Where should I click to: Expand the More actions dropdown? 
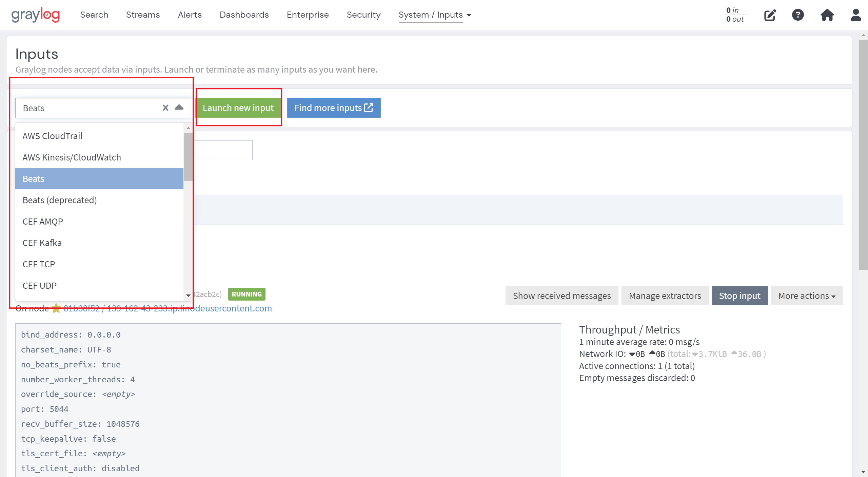pos(807,296)
